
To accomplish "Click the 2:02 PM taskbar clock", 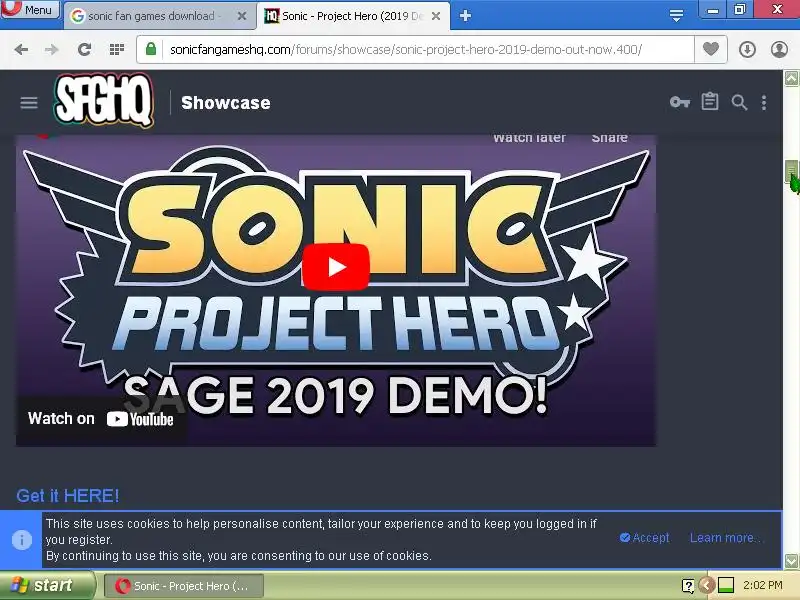I will [763, 585].
